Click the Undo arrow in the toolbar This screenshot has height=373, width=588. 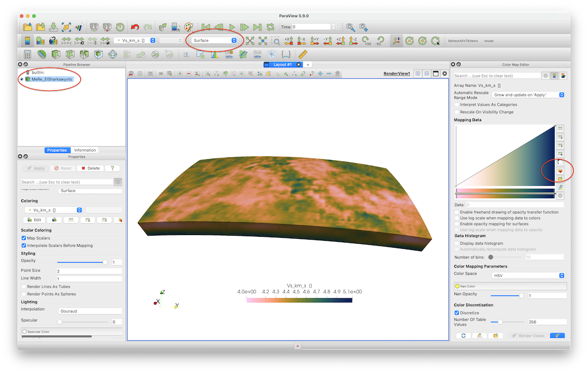click(x=135, y=27)
